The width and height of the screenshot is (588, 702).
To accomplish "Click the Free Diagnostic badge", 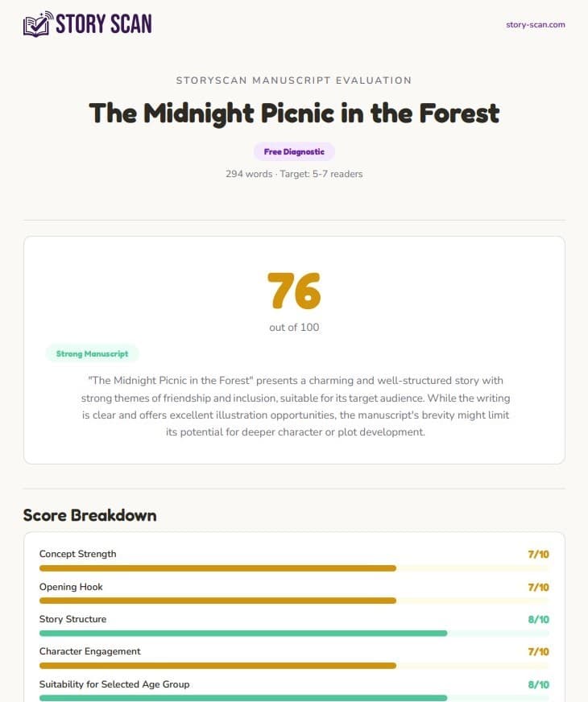I will [x=294, y=151].
